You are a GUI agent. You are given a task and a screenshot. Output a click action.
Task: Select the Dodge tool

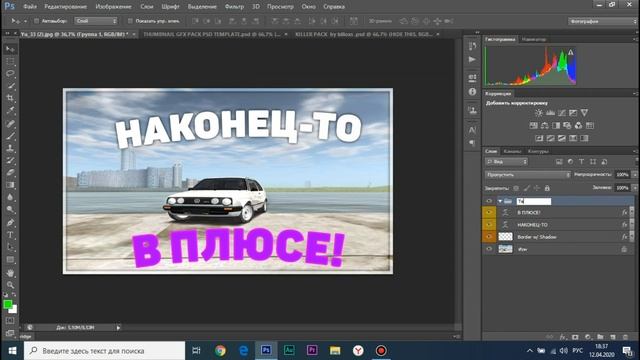click(x=10, y=210)
